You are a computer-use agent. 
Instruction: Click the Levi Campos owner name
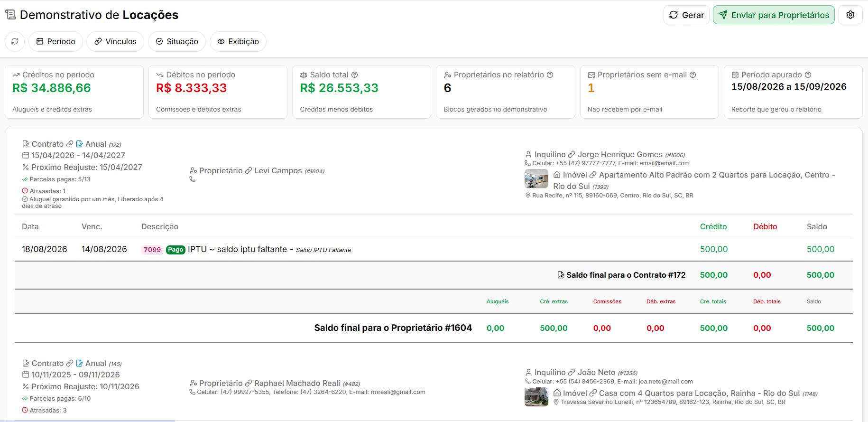point(278,170)
